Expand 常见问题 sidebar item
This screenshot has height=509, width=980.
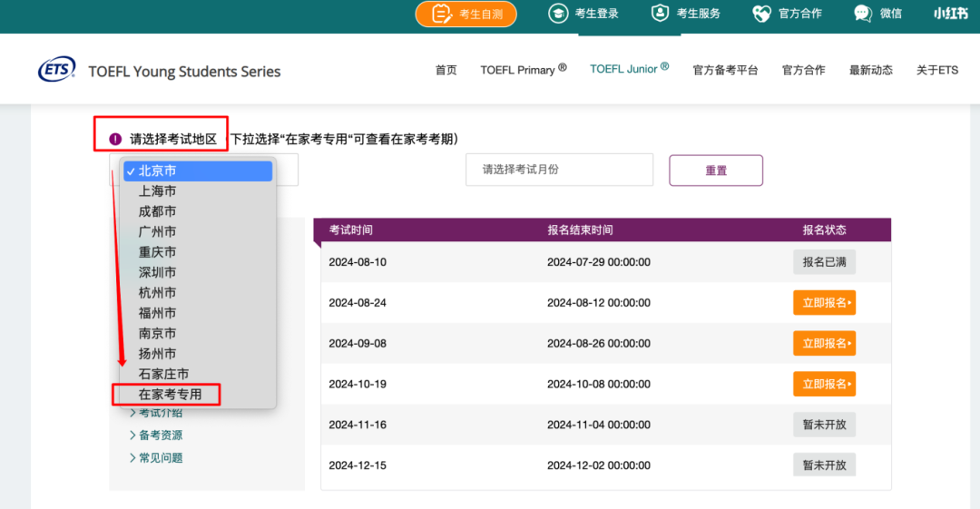tap(156, 457)
